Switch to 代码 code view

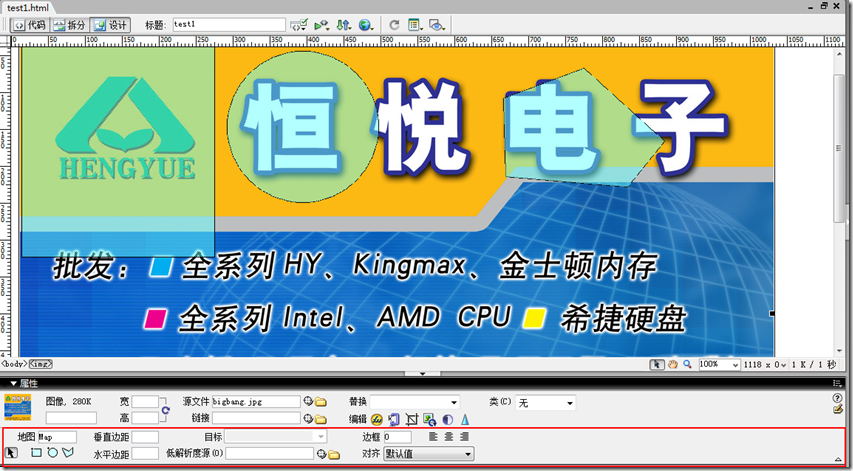(x=30, y=25)
